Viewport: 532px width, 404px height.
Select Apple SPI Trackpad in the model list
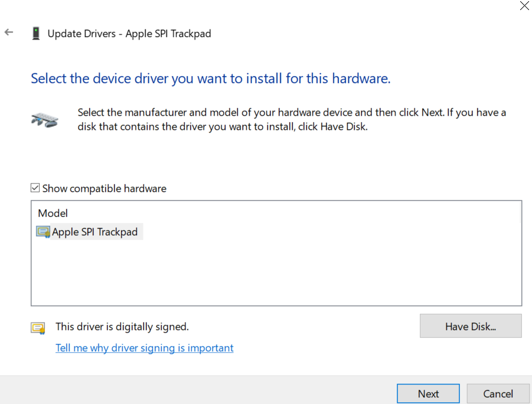(94, 232)
